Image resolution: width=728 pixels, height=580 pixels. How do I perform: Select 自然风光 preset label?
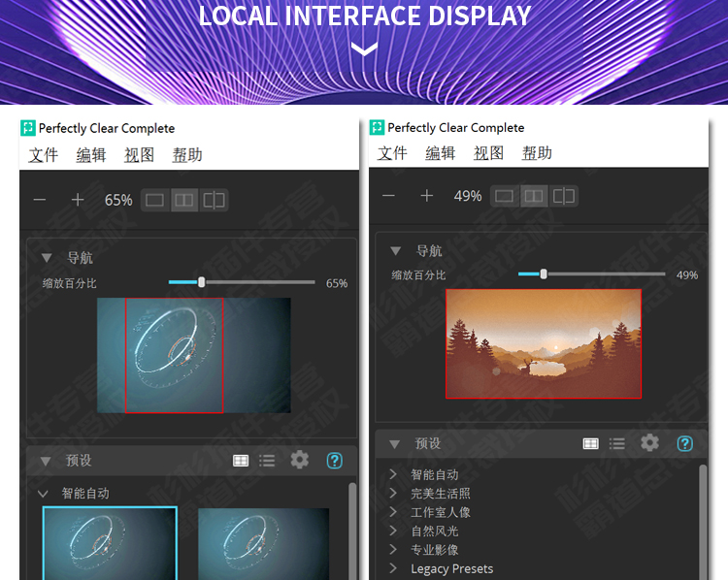[x=435, y=531]
